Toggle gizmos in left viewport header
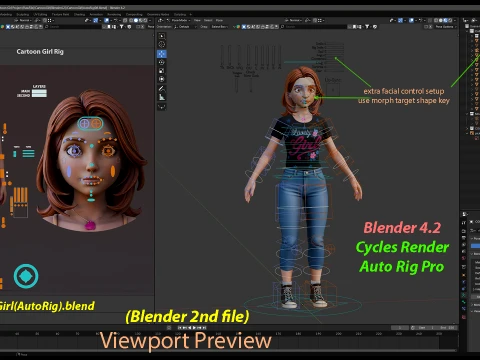 point(95,20)
